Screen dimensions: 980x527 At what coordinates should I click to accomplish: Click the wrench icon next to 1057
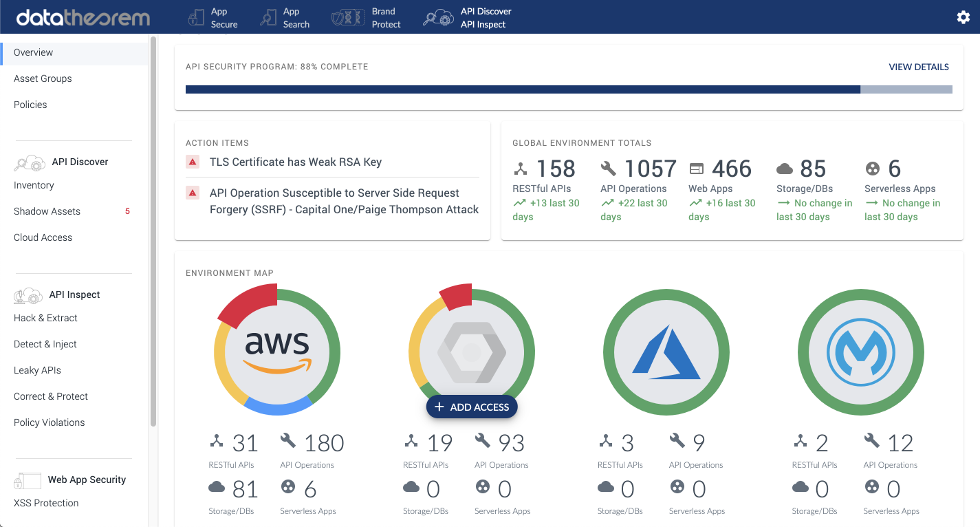(x=609, y=169)
